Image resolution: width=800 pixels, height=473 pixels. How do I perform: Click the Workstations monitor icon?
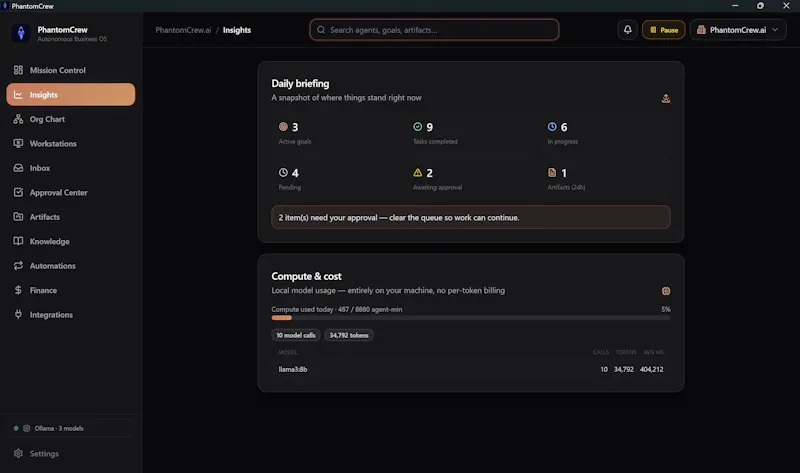click(18, 143)
